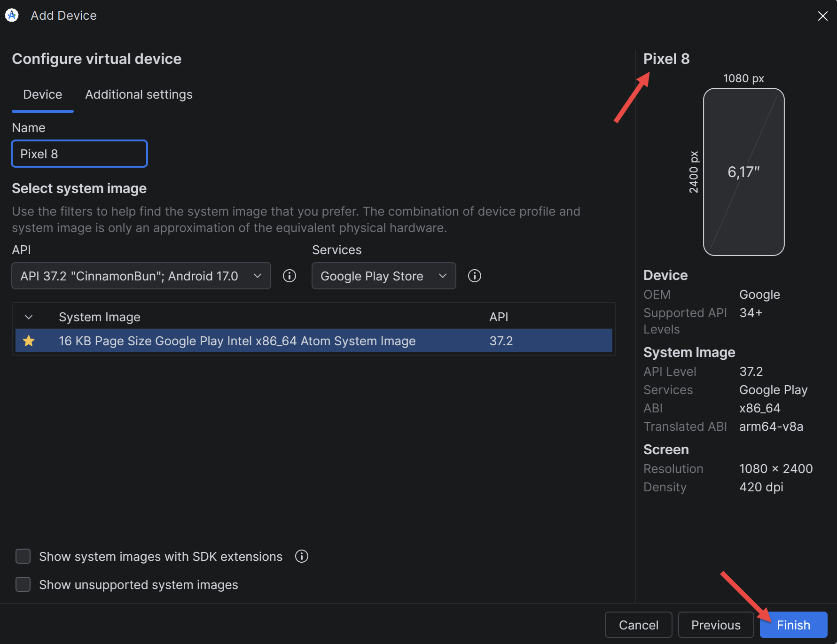Image resolution: width=837 pixels, height=644 pixels.
Task: Enable Show unsupported system images
Action: [23, 584]
